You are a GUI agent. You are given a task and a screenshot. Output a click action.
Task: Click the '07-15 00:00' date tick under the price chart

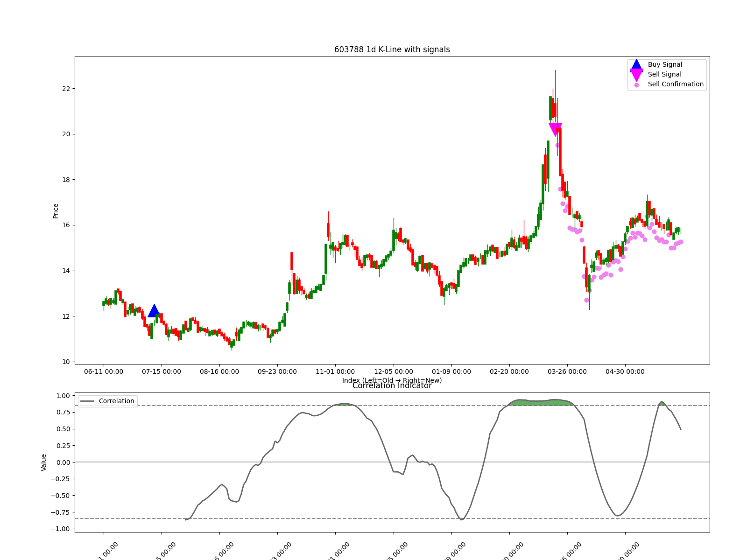coord(162,372)
